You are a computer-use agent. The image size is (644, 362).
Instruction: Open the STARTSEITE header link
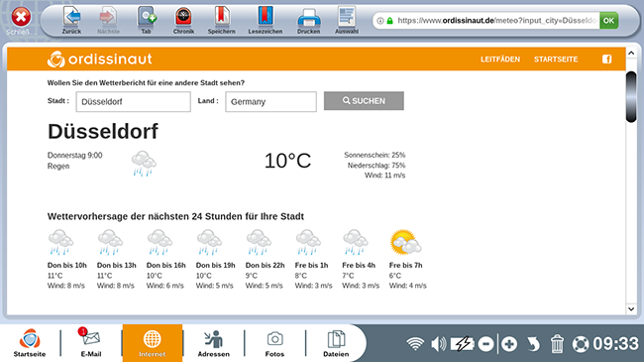click(x=556, y=60)
